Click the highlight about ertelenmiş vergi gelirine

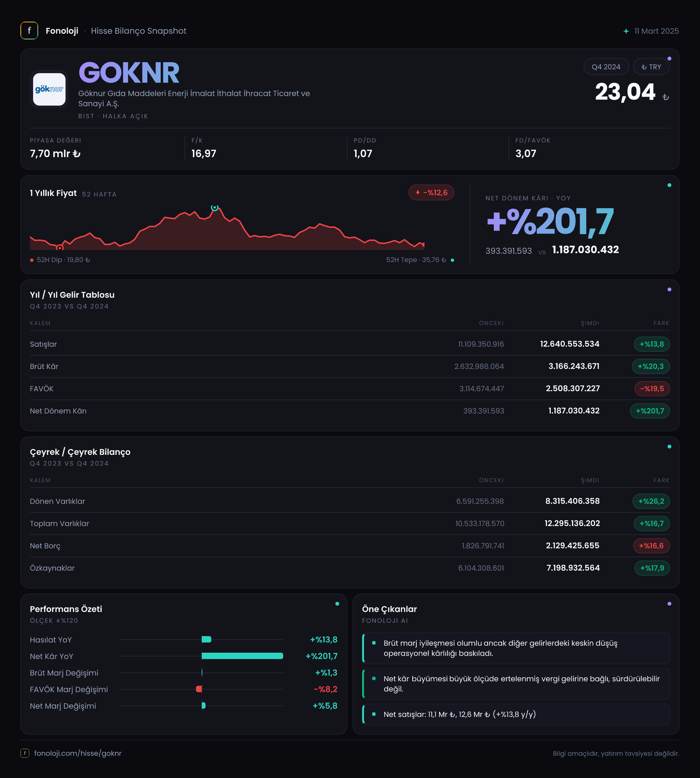516,684
